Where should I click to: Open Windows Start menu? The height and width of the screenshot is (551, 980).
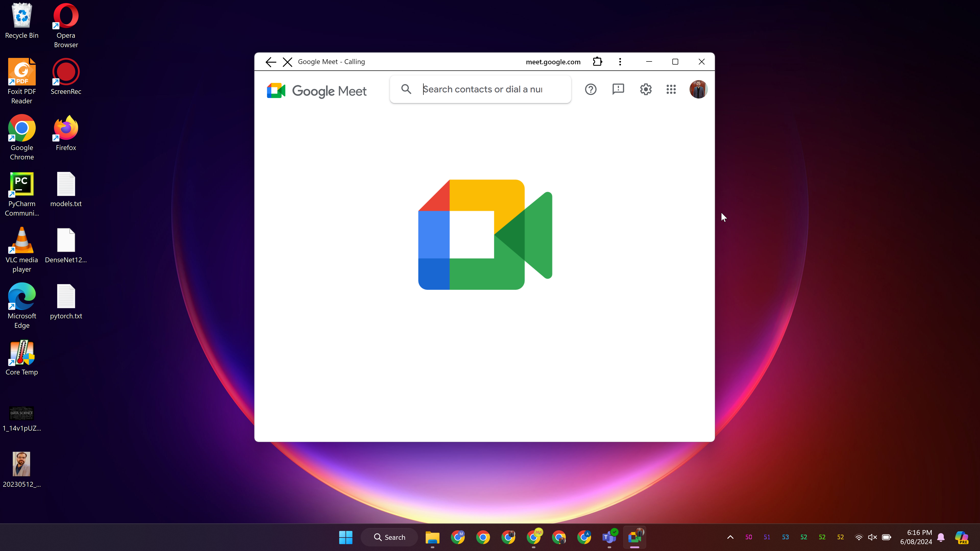(x=346, y=537)
